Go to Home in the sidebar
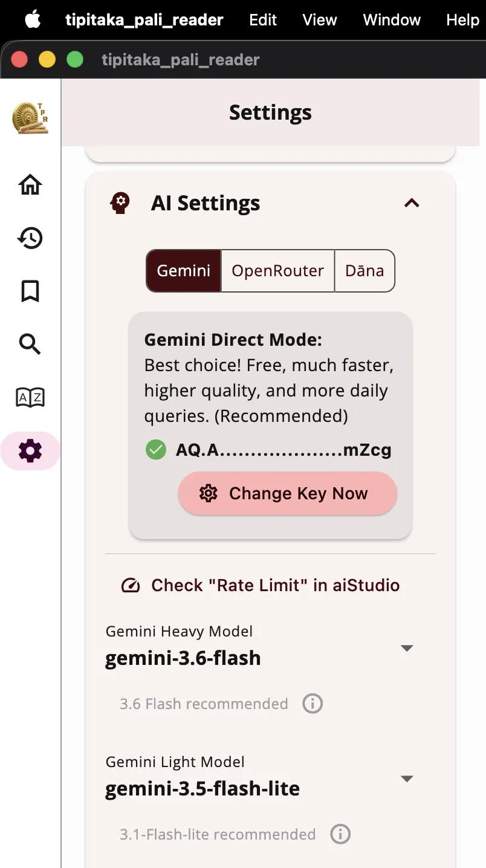Screen dimensions: 486x868 [x=30, y=184]
